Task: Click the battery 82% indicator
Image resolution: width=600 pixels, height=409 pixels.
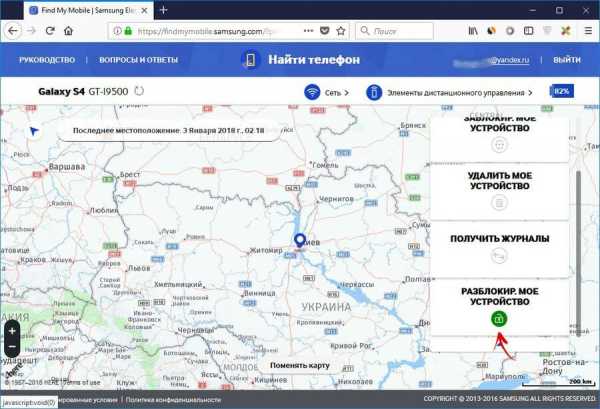Action: (x=561, y=92)
